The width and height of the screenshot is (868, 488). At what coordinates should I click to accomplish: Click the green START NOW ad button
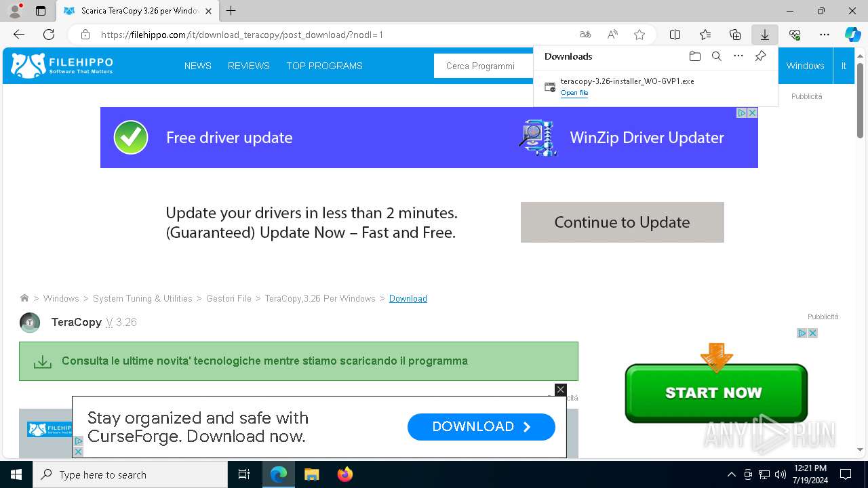click(x=716, y=392)
